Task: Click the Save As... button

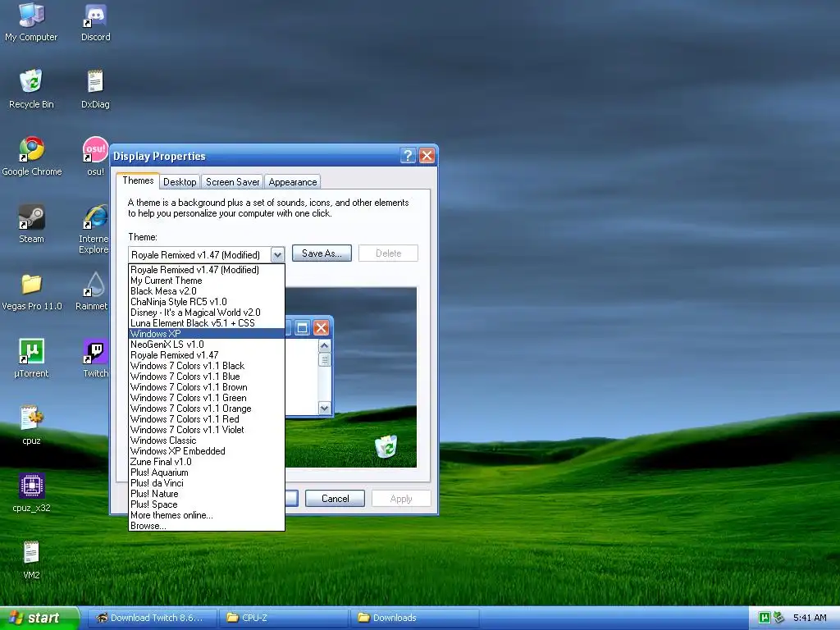Action: click(x=322, y=253)
